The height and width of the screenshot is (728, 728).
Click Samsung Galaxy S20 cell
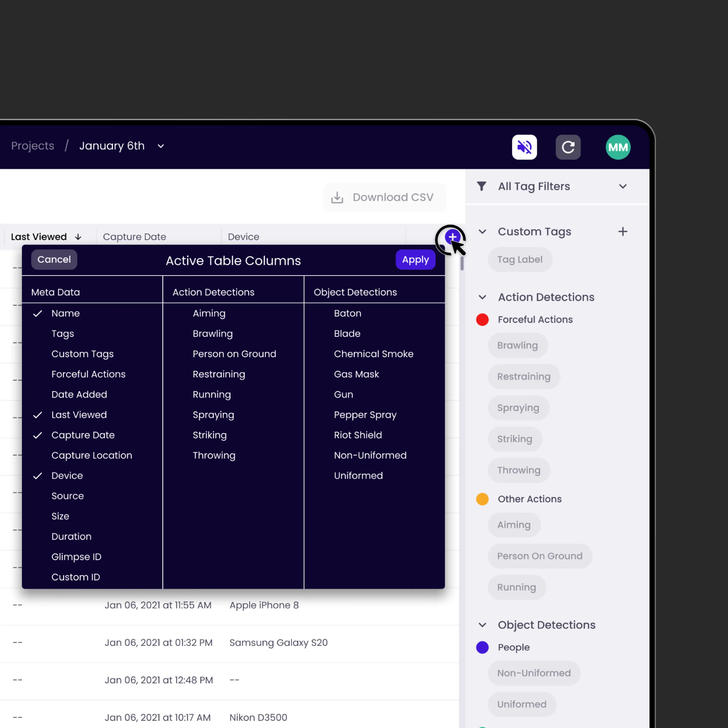(x=279, y=643)
